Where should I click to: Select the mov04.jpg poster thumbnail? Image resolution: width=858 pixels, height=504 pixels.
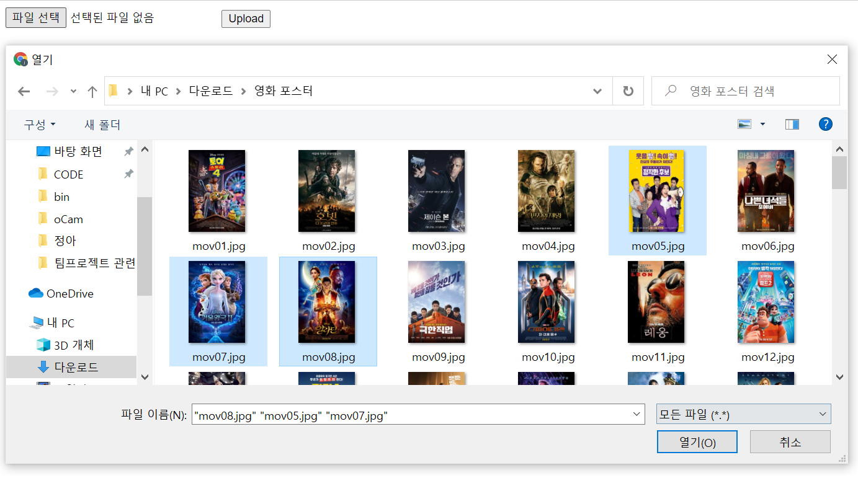546,191
